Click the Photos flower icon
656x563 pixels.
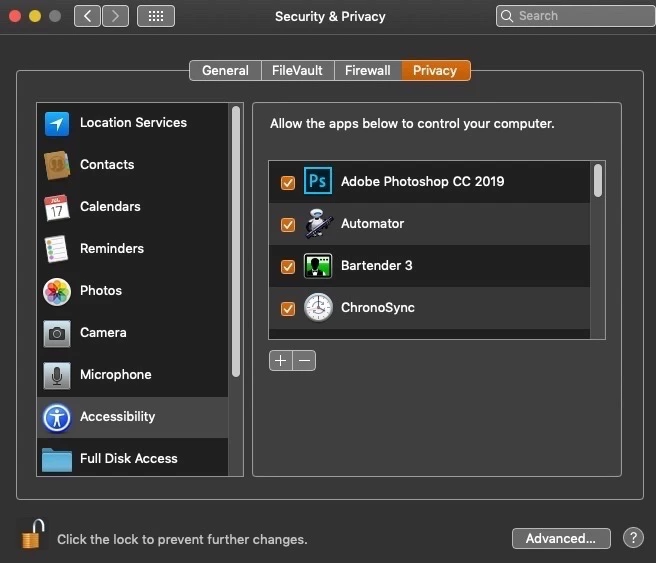tap(57, 292)
